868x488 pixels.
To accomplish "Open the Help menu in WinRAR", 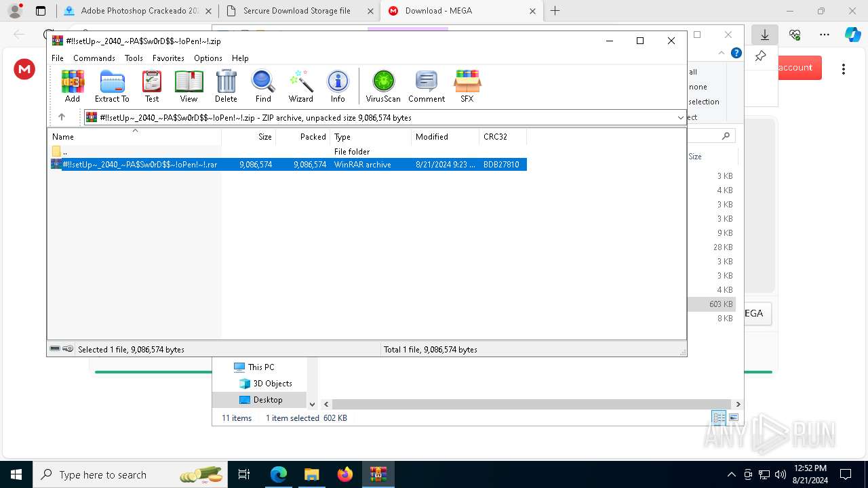I will [x=240, y=58].
